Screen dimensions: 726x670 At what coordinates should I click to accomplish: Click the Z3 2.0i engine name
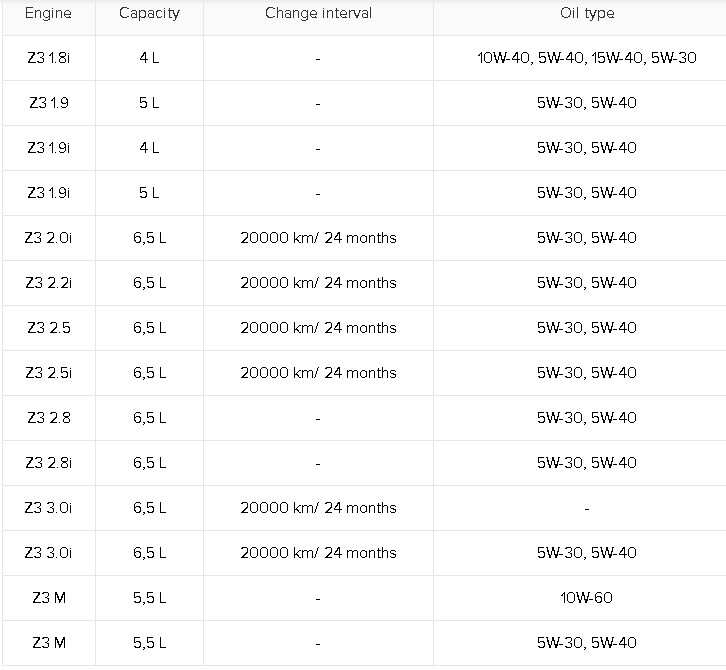click(x=48, y=238)
